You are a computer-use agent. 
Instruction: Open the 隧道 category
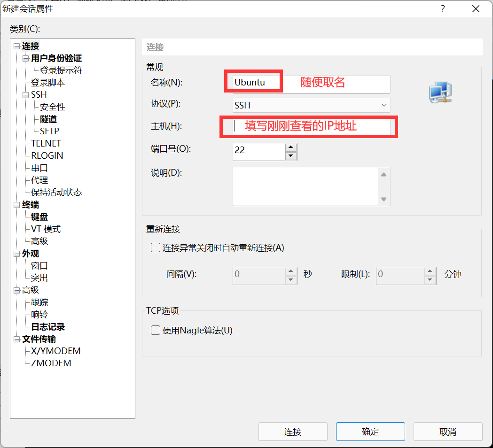[48, 119]
